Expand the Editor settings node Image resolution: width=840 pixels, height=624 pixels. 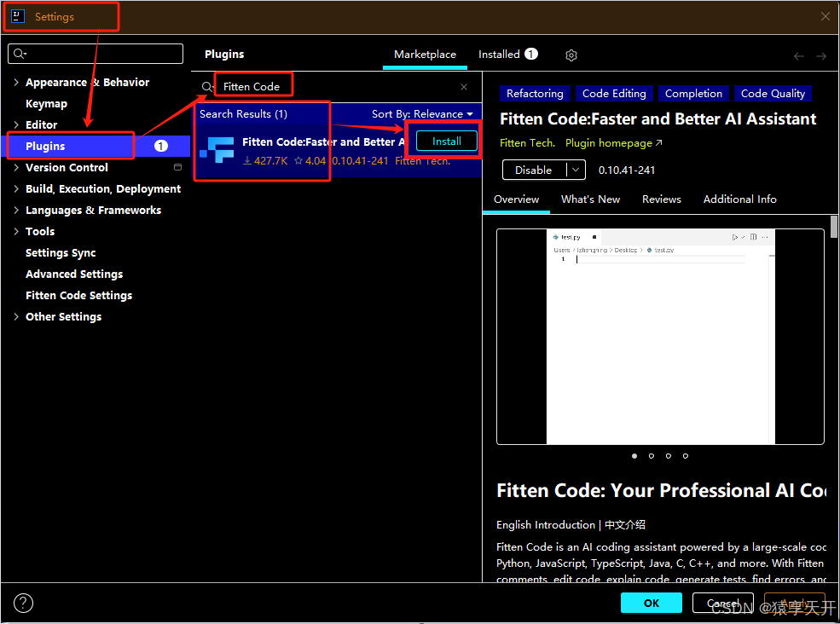[x=16, y=124]
